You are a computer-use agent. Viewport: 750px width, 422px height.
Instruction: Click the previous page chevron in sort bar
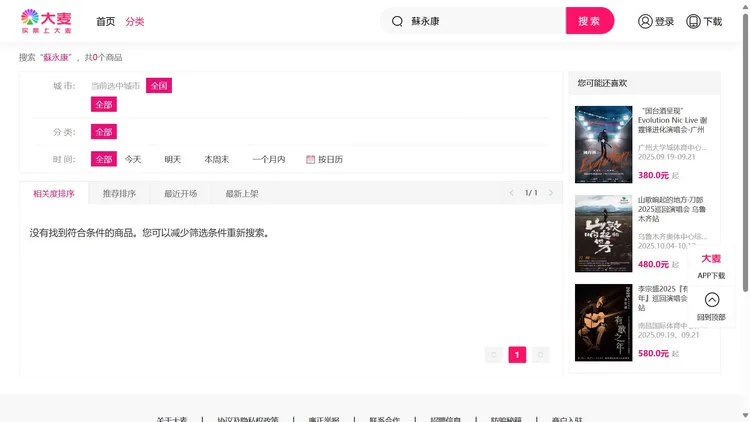[x=512, y=193]
